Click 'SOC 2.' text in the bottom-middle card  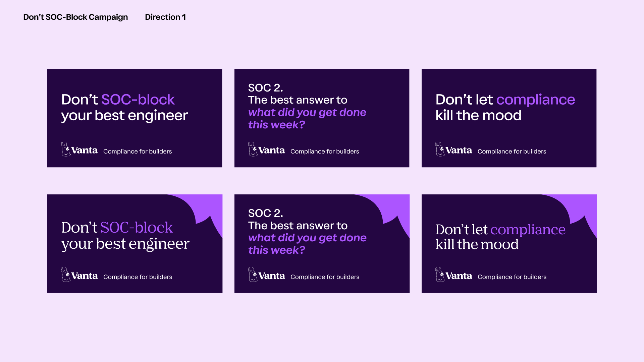(x=265, y=213)
